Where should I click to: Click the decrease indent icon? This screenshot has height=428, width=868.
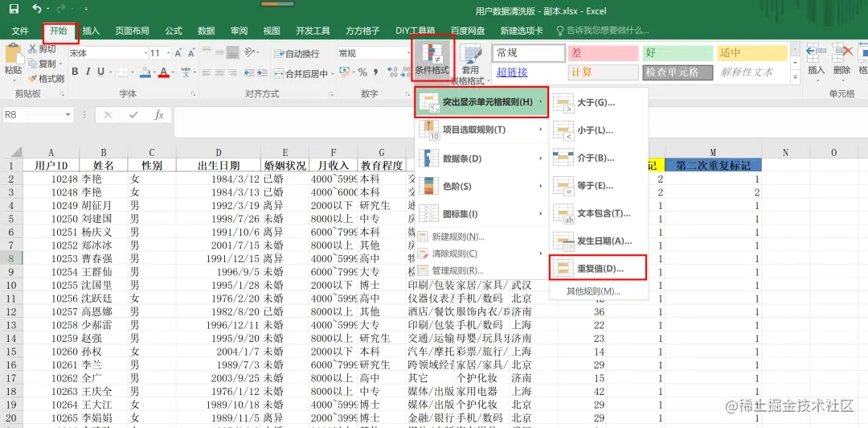tap(248, 73)
